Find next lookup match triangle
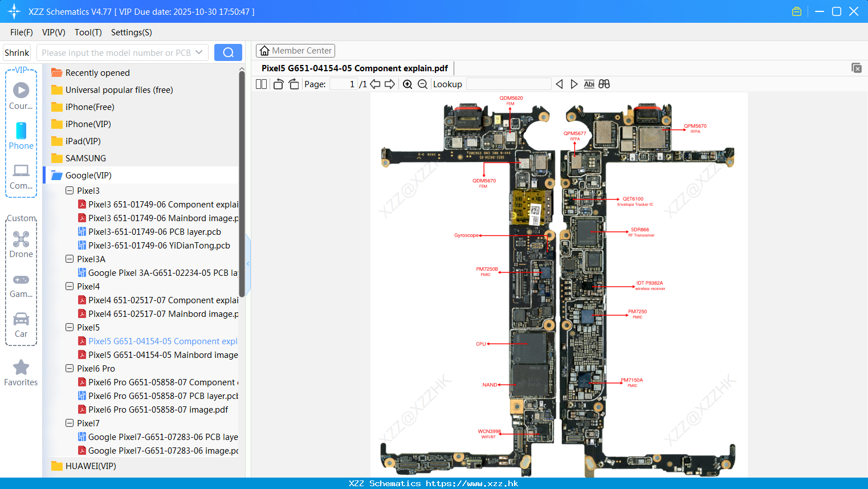Viewport: 868px width, 489px height. [574, 84]
